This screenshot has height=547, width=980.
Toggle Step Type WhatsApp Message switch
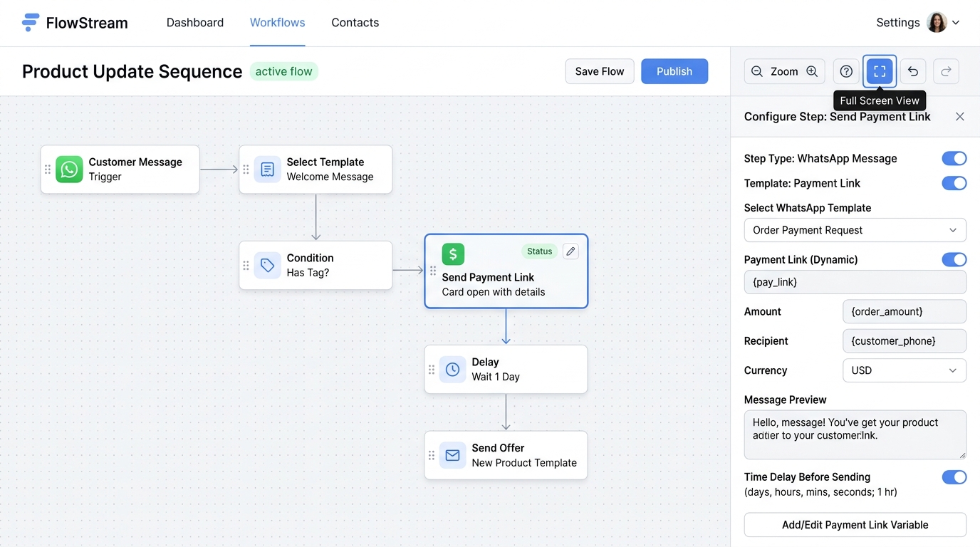[x=954, y=158]
